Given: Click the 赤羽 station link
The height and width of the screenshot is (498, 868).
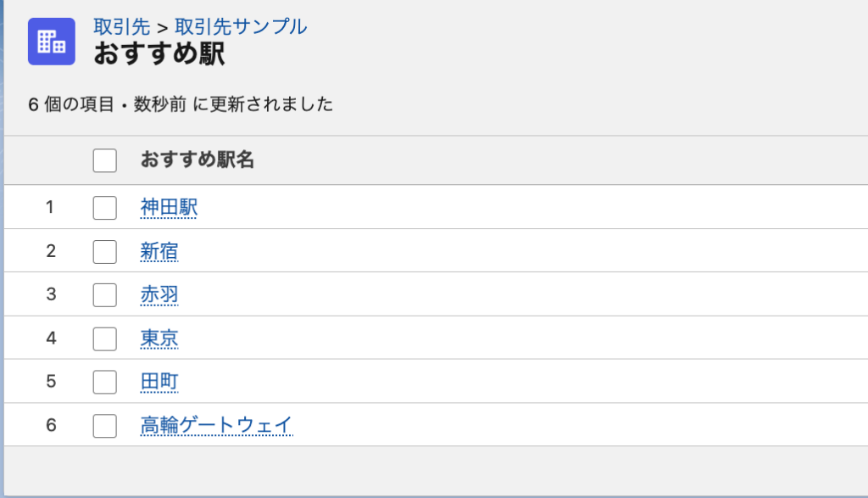Looking at the screenshot, I should point(159,294).
